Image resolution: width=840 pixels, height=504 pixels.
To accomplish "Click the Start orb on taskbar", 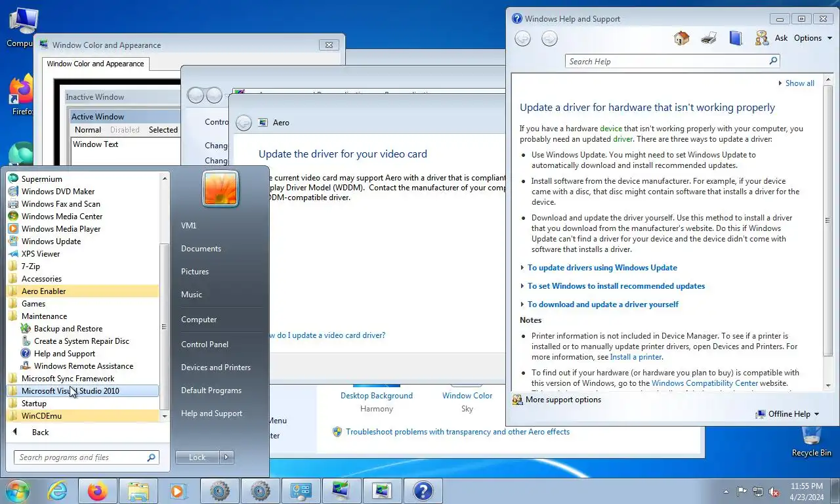I will pos(18,491).
